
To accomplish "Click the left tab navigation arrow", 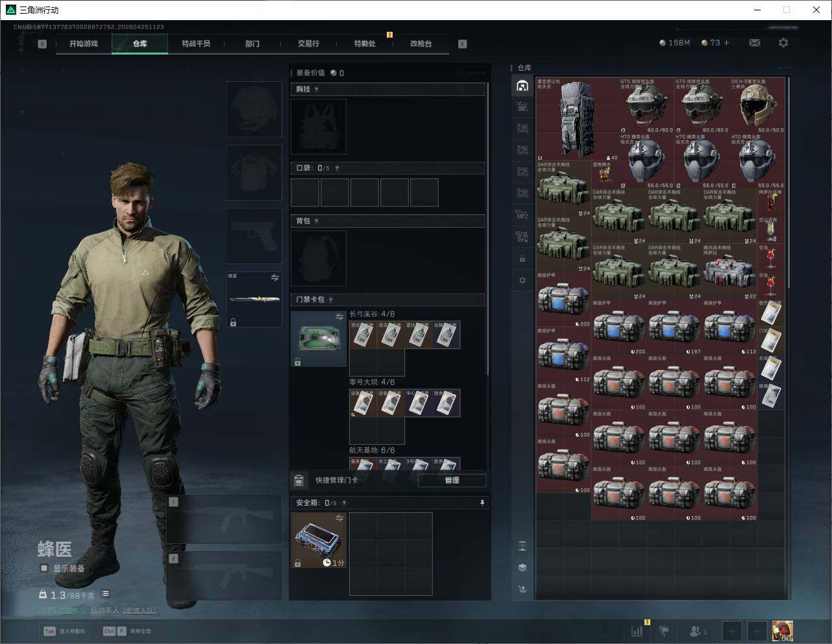I will pos(42,44).
